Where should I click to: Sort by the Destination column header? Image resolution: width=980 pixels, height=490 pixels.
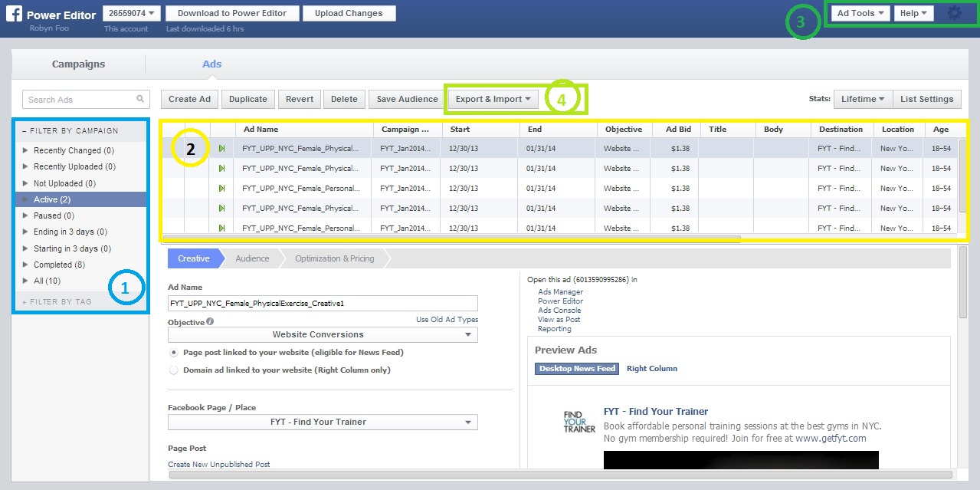[x=841, y=130]
